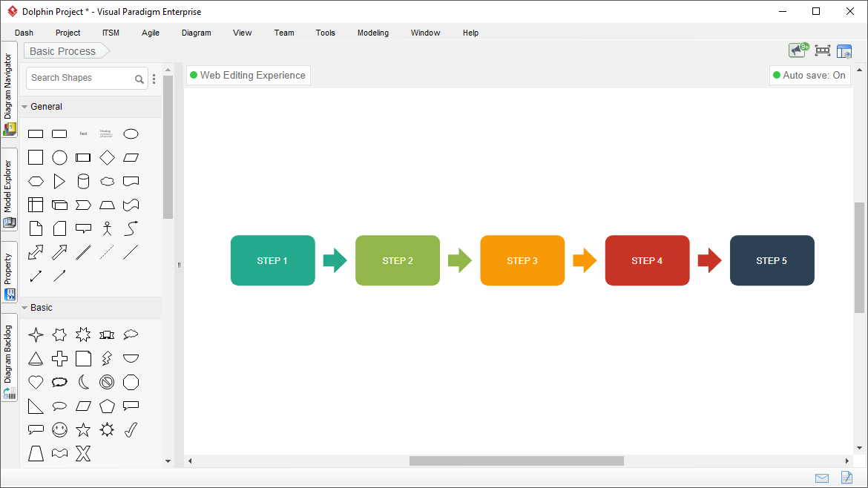The height and width of the screenshot is (488, 868).
Task: Open the Diagram menu
Action: (197, 33)
